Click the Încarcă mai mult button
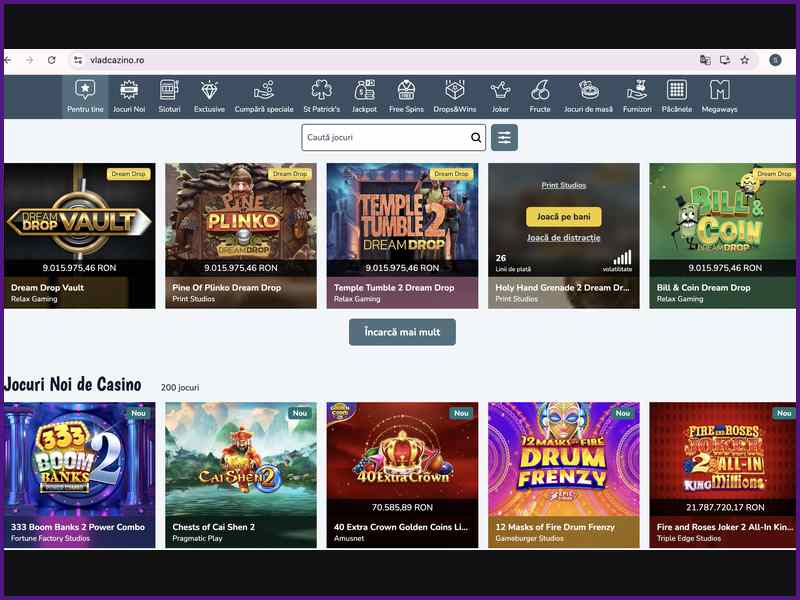 click(400, 330)
